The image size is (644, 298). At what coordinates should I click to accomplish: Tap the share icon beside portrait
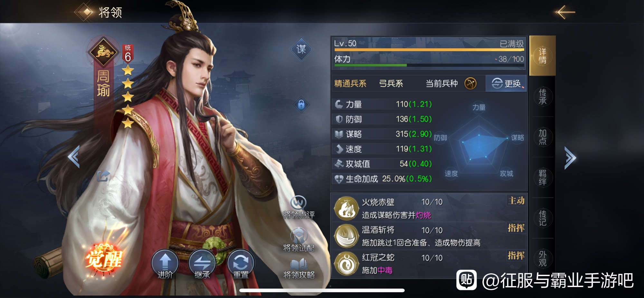pyautogui.click(x=103, y=176)
